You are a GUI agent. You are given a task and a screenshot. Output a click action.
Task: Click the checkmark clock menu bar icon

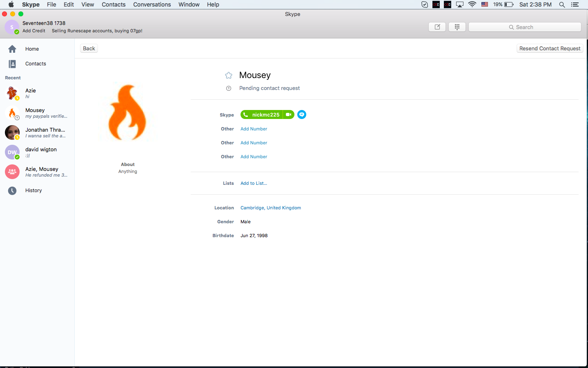(425, 4)
